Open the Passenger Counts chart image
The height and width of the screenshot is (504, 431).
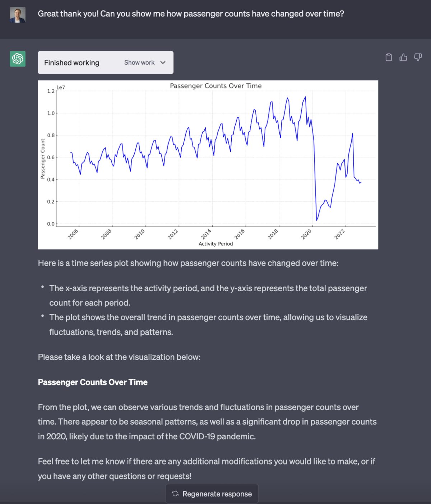(x=208, y=164)
